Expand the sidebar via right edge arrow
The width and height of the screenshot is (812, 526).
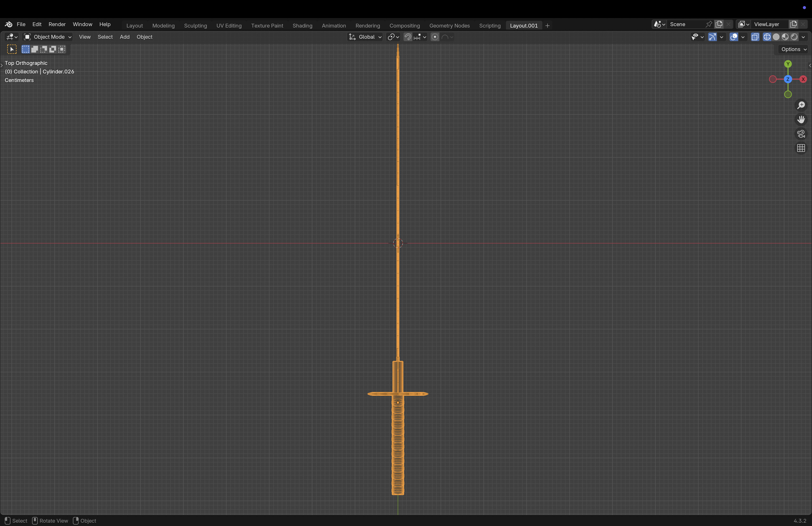click(810, 66)
